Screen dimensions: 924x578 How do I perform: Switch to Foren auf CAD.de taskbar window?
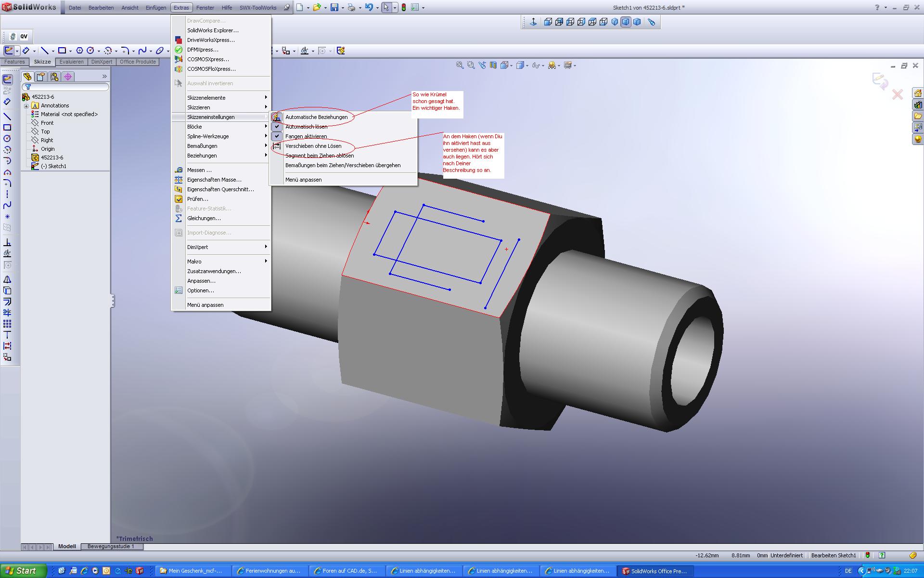(346, 571)
